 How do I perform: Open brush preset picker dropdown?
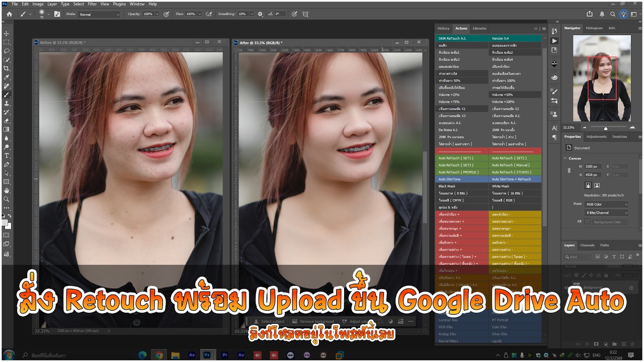[x=48, y=14]
